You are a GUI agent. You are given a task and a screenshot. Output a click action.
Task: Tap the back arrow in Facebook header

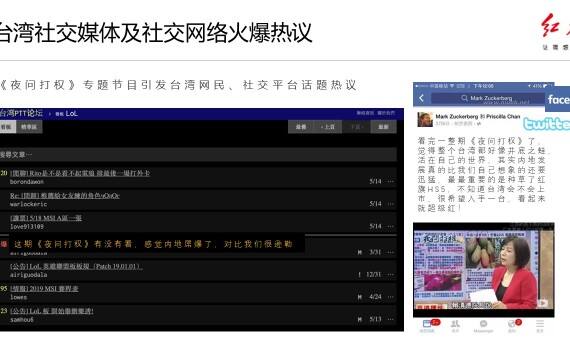(x=421, y=98)
